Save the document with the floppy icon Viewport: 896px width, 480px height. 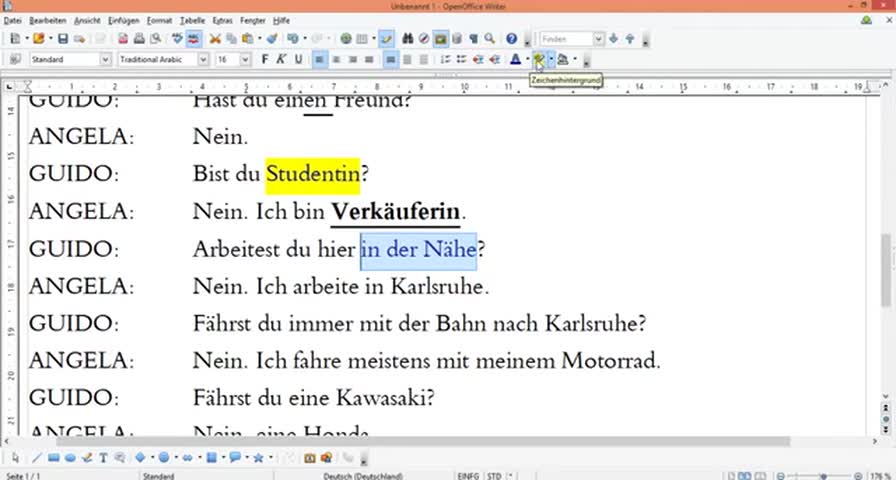(63, 39)
